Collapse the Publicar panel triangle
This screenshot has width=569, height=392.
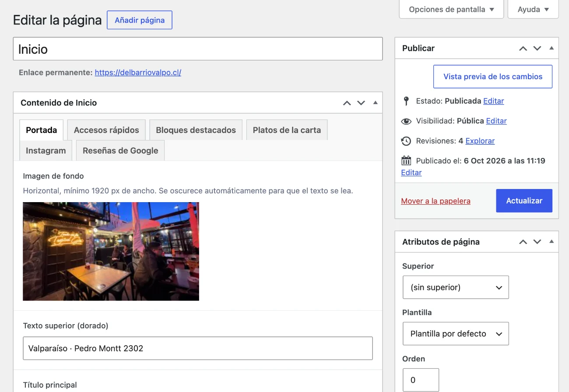coord(551,48)
